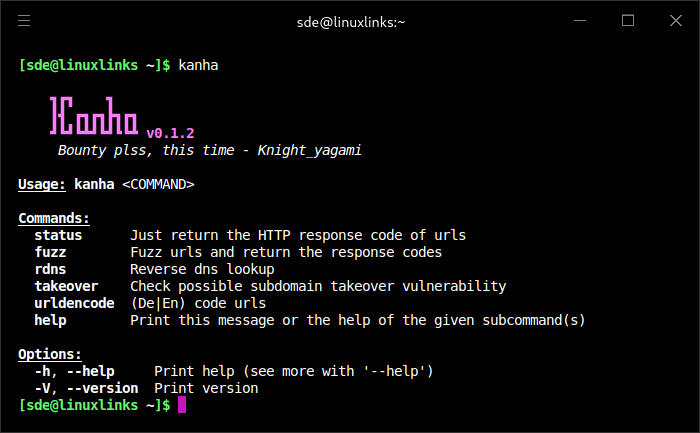The width and height of the screenshot is (700, 433).
Task: Click the help command name
Action: coord(50,320)
